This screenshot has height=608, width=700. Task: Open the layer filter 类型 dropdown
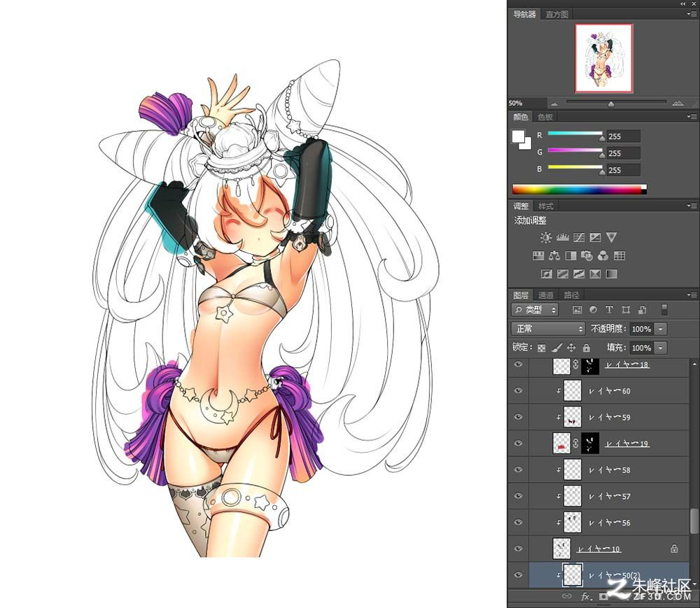(x=535, y=309)
